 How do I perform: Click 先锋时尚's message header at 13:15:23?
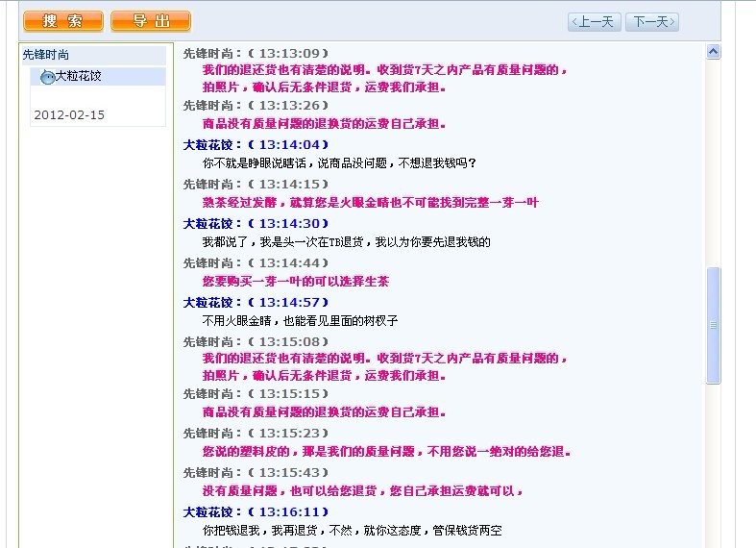pyautogui.click(x=256, y=434)
